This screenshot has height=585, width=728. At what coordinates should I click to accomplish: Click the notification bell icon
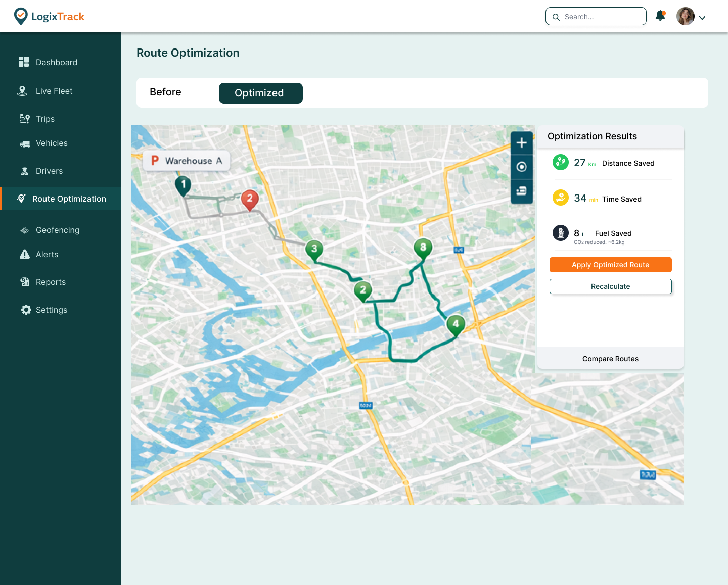pos(660,16)
